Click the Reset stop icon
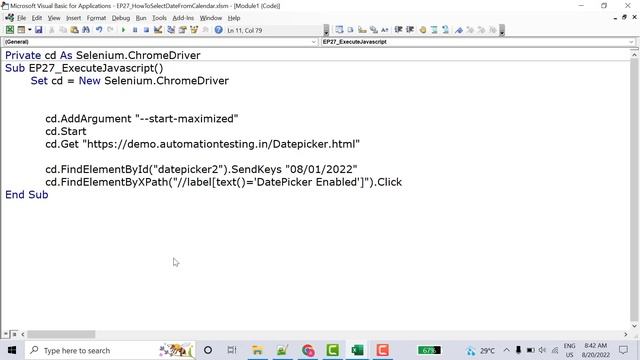The height and width of the screenshot is (360, 640). (146, 30)
